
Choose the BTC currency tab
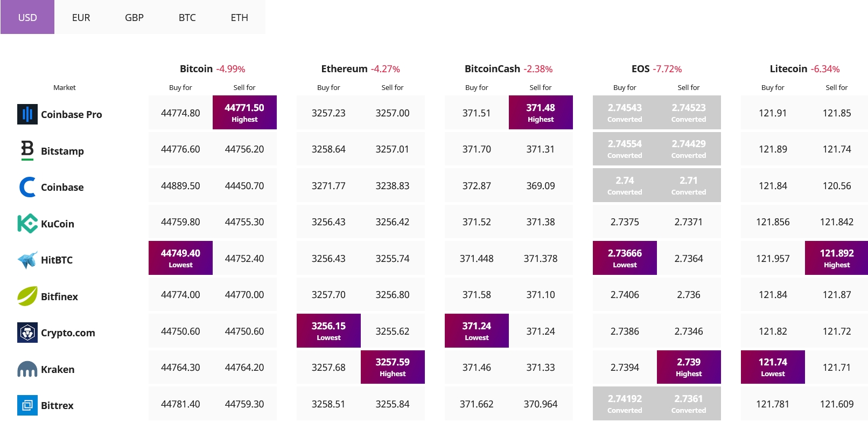[x=187, y=17]
